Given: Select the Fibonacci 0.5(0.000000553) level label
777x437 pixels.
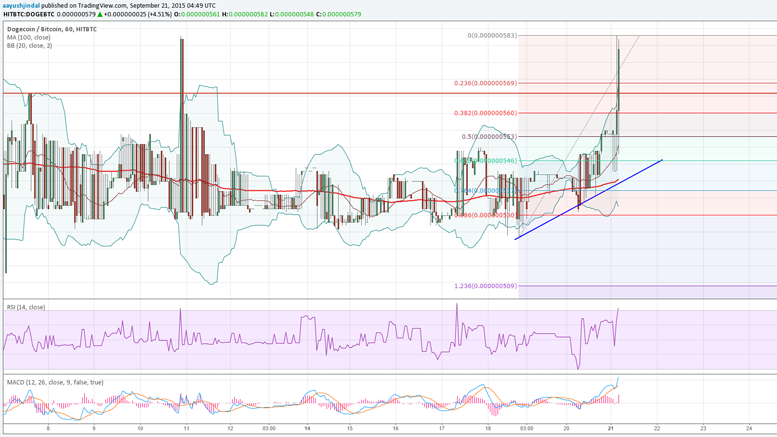Looking at the screenshot, I should coord(489,137).
